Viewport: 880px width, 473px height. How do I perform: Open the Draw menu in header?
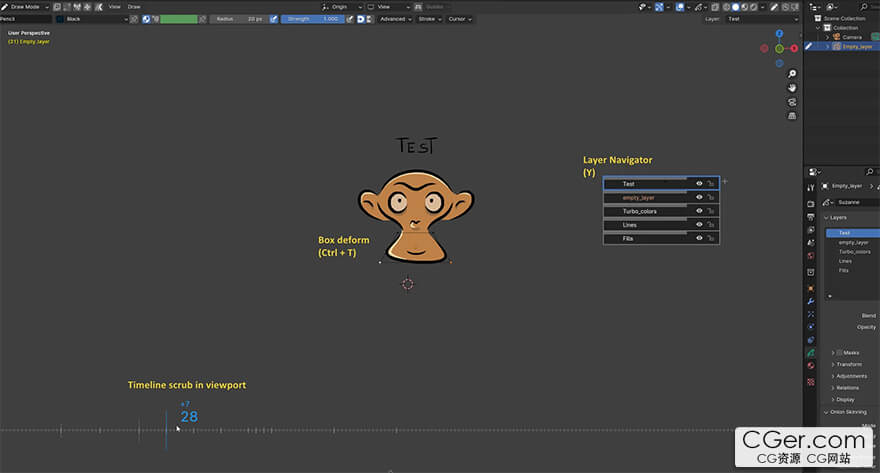(134, 6)
